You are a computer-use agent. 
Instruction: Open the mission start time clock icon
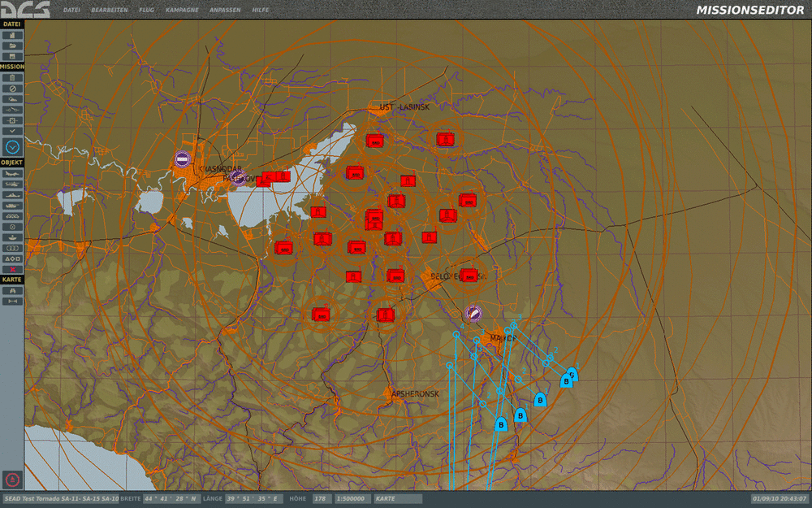coord(12,146)
